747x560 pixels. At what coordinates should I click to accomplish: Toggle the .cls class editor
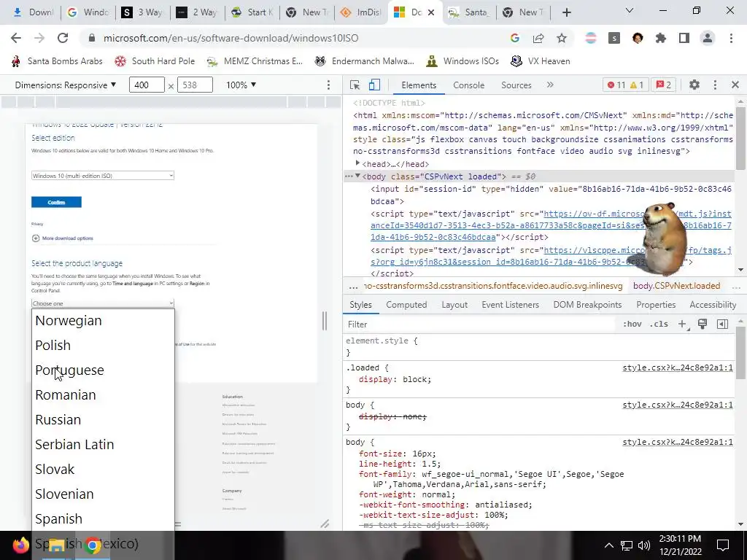tap(659, 324)
